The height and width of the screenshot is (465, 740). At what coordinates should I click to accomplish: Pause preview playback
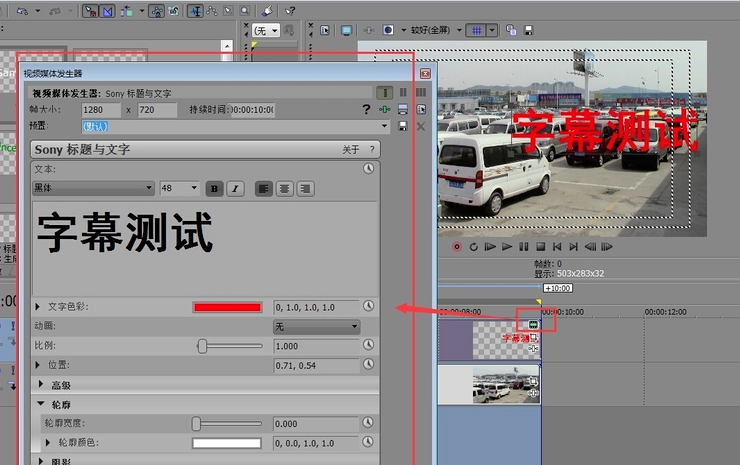click(523, 246)
